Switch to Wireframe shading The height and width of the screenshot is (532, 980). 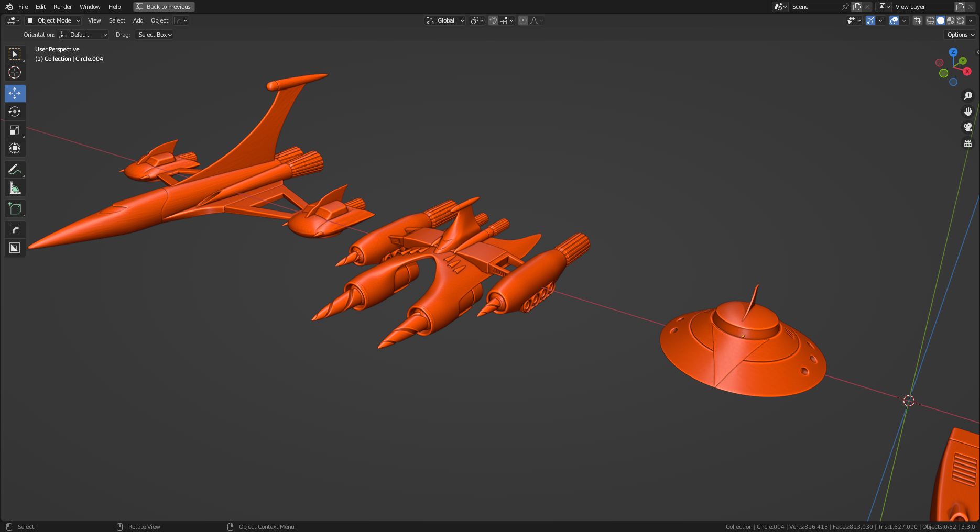[x=931, y=20]
